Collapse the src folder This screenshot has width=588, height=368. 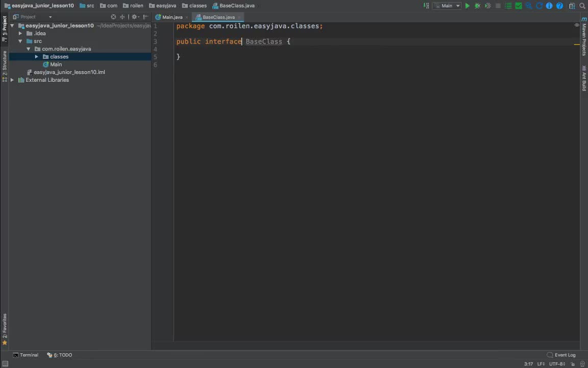click(x=20, y=41)
